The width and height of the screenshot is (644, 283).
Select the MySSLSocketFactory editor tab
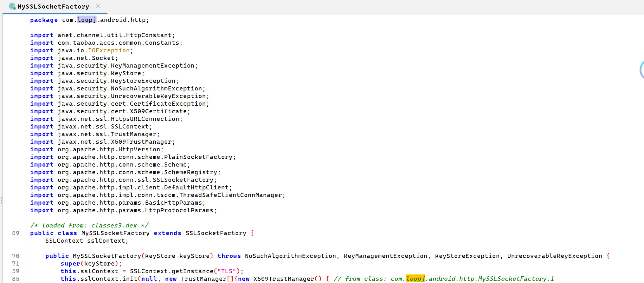tap(53, 7)
